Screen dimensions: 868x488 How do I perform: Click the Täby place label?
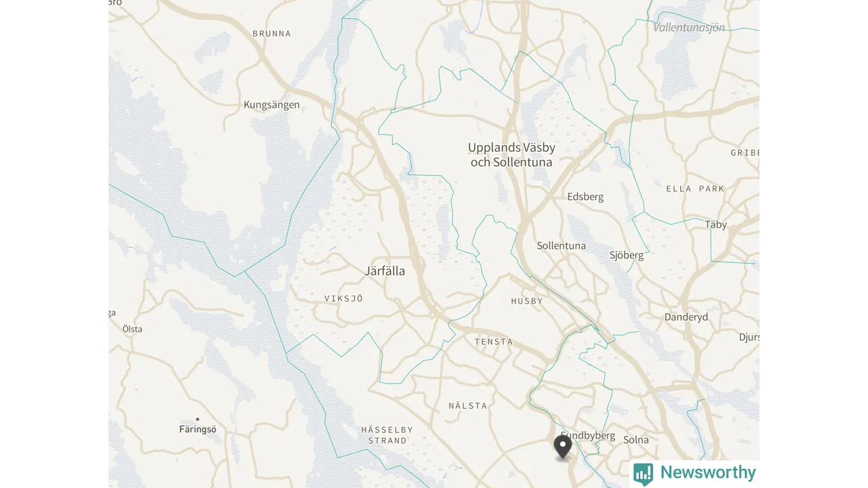tap(715, 224)
